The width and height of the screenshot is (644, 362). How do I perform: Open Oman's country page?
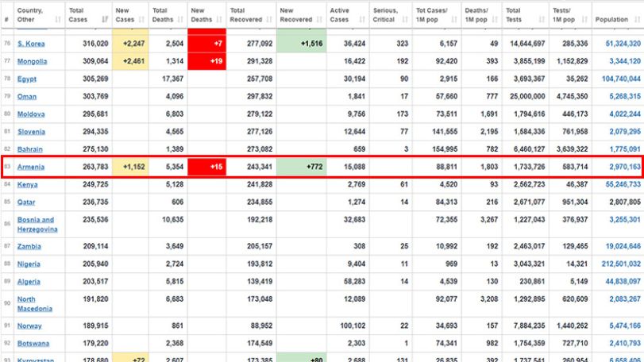click(27, 96)
